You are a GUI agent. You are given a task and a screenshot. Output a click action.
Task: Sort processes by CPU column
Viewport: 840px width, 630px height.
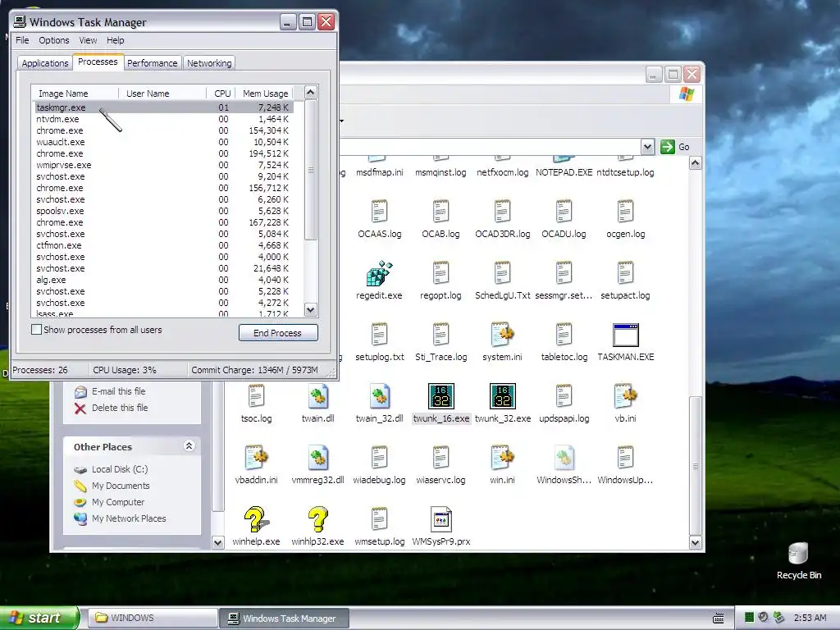[221, 94]
